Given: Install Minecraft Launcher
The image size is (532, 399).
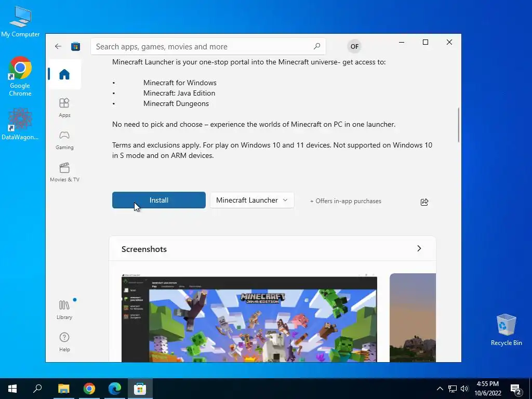Looking at the screenshot, I should pos(159,200).
